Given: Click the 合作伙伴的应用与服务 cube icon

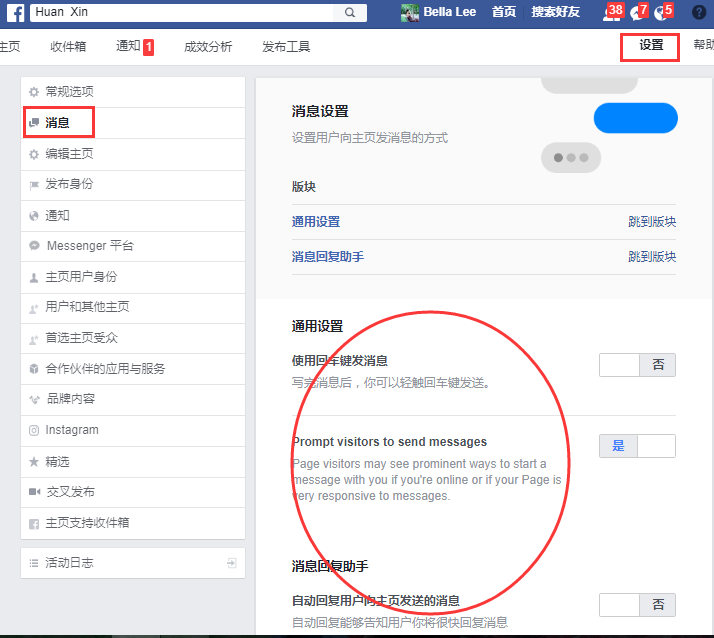Looking at the screenshot, I should 34,369.
